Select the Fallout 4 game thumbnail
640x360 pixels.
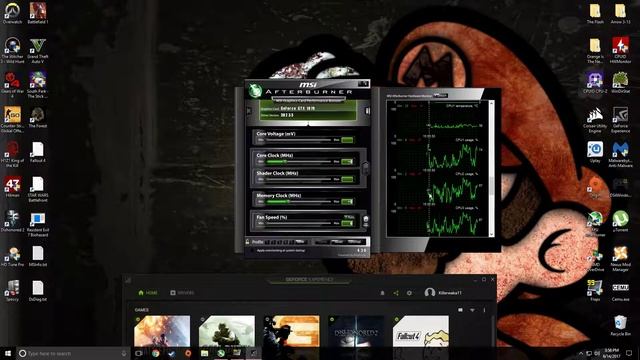coord(421,331)
